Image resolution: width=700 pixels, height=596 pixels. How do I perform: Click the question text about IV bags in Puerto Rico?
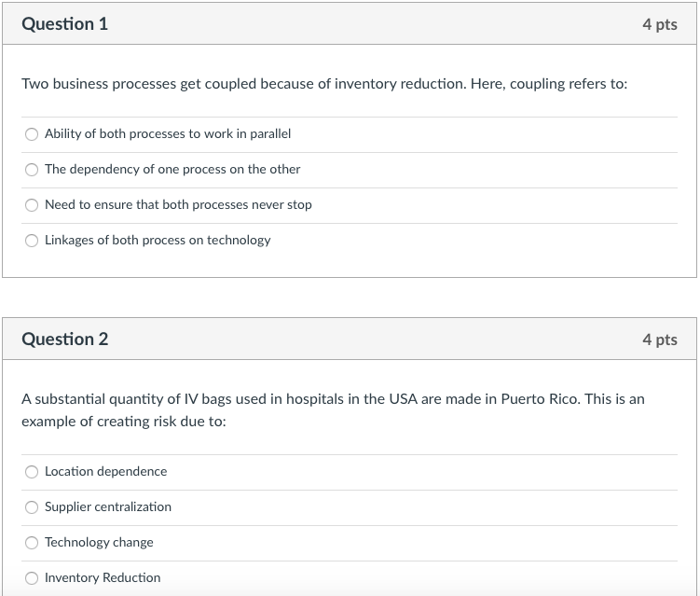pos(333,410)
